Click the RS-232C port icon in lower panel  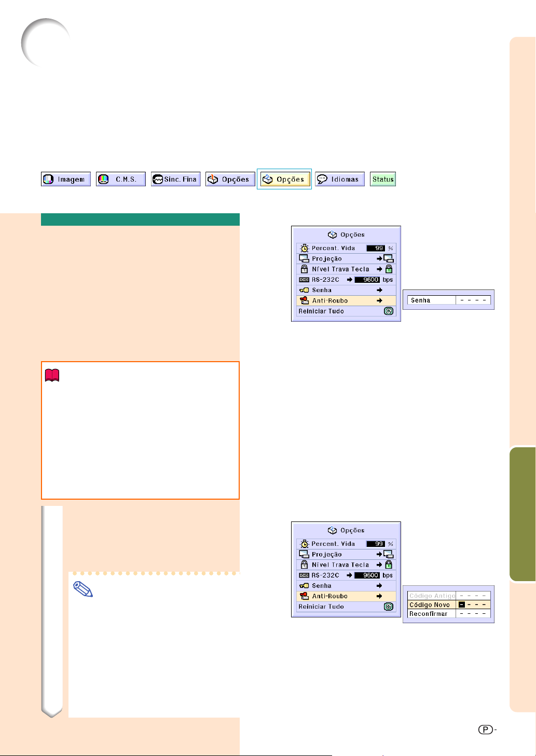(304, 575)
